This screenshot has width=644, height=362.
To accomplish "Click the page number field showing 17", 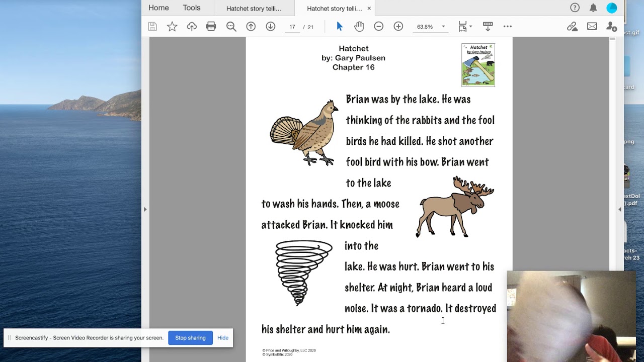I will click(292, 27).
